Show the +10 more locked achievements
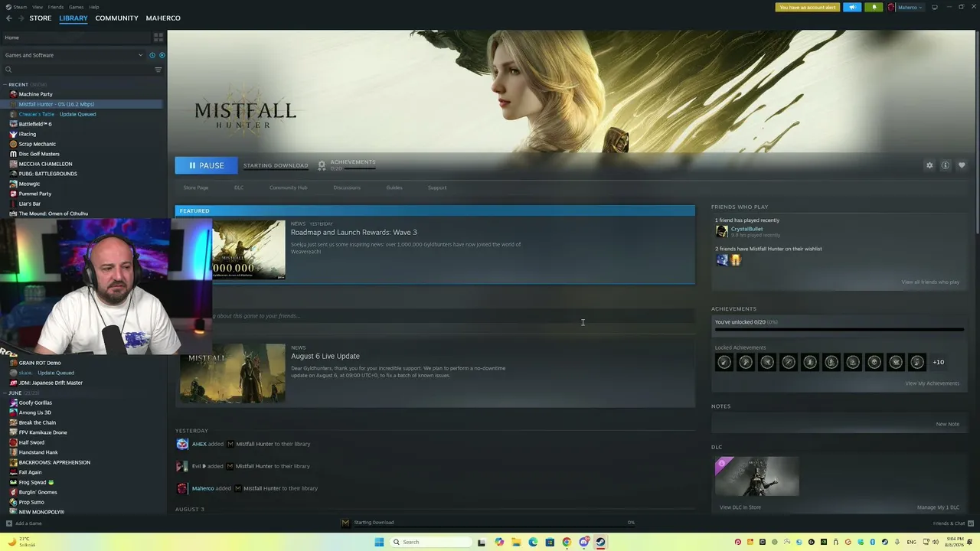 (x=938, y=362)
